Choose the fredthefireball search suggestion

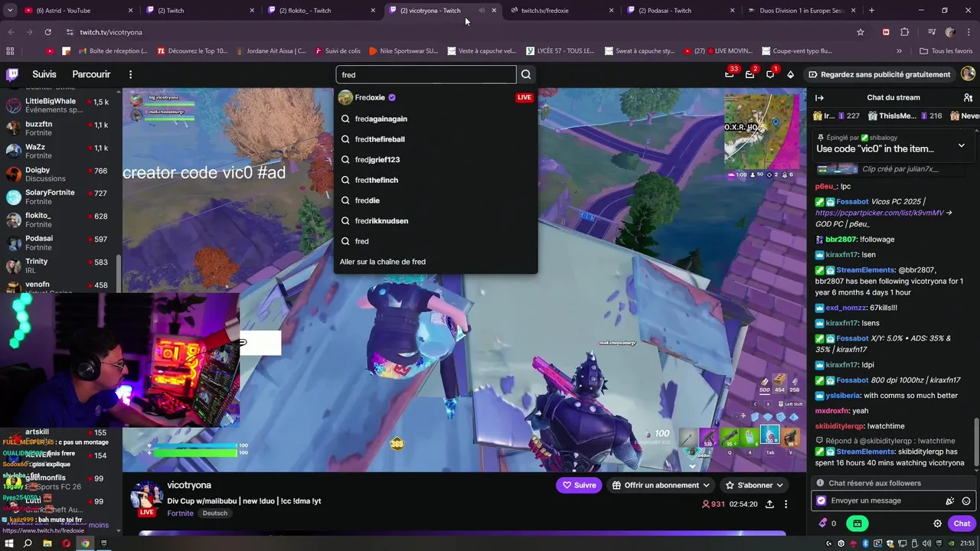click(x=436, y=139)
